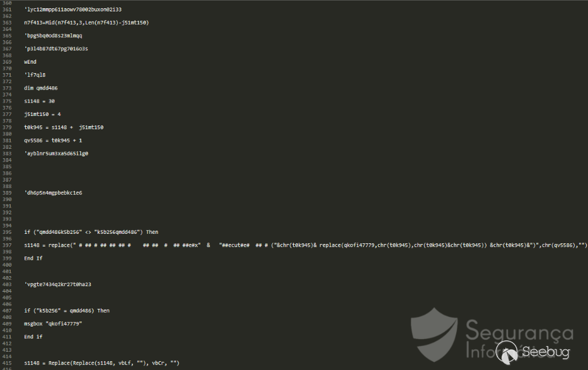Click 't0k945 = s1148 + j51mt150' line
Viewport: 588px width, 370px height.
tap(64, 127)
